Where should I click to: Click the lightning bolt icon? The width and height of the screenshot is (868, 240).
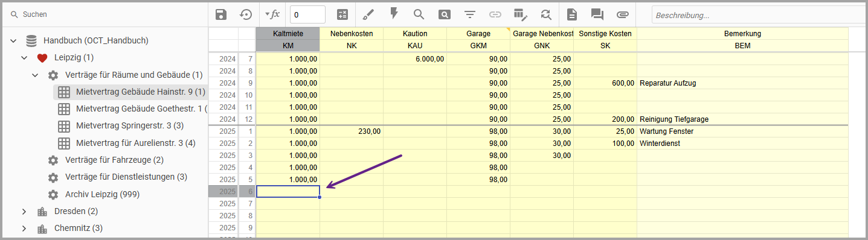[394, 14]
